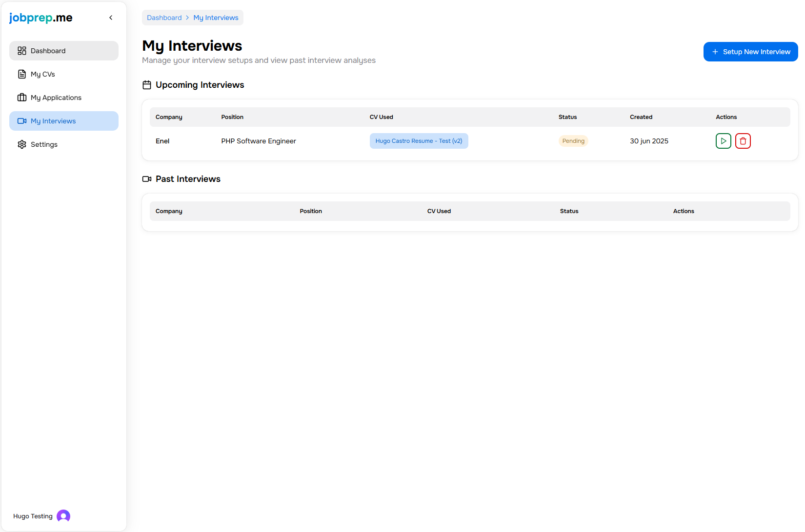Open Settings using the gear icon

[22, 144]
